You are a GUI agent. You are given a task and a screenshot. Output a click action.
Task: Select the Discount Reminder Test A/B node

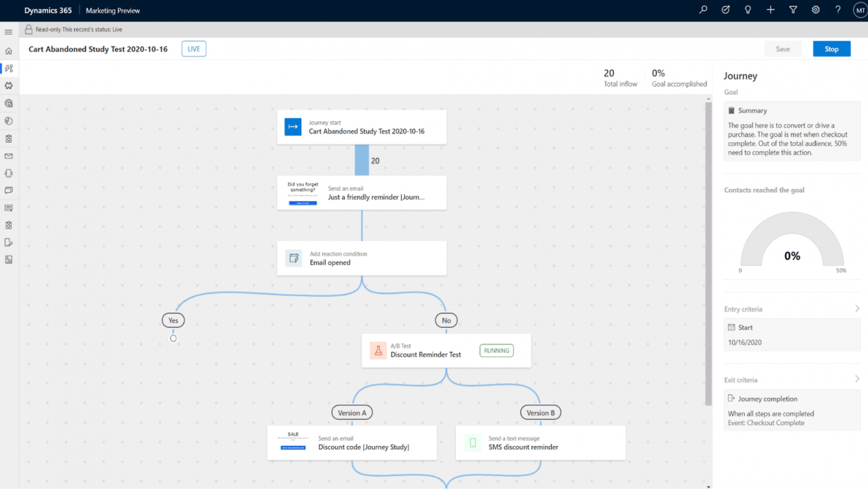pyautogui.click(x=446, y=350)
